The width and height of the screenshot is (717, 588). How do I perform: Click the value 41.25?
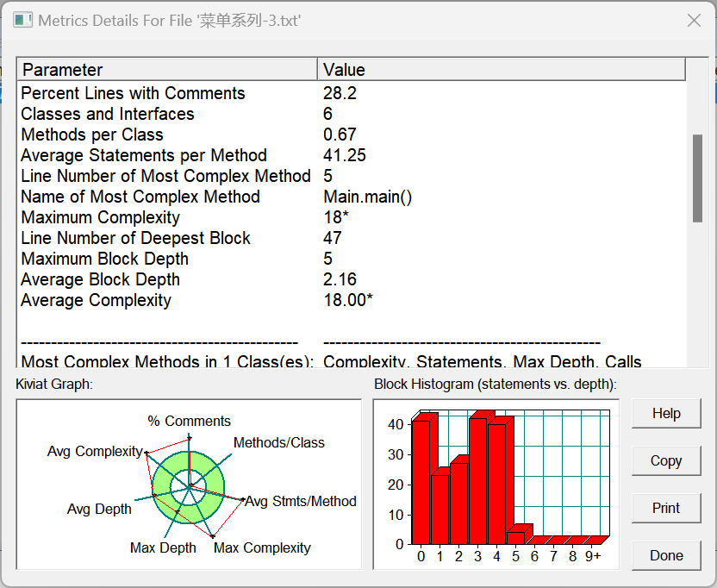pos(345,155)
